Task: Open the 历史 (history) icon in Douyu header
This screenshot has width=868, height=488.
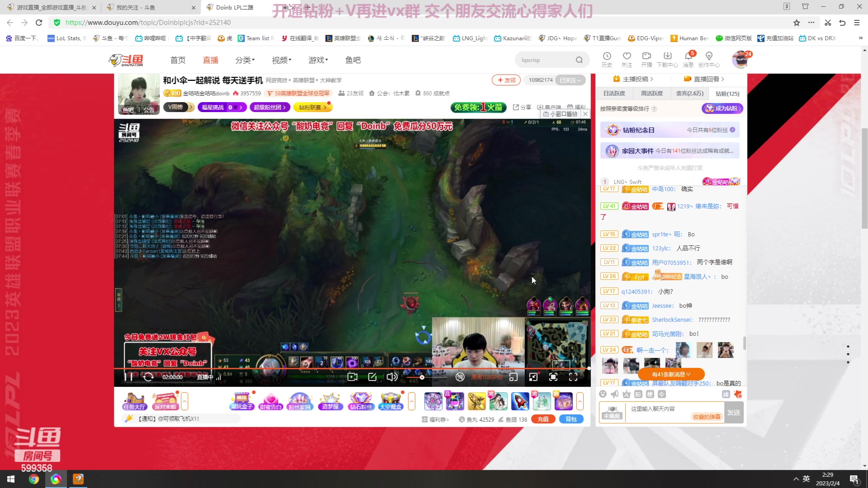Action: pos(607,59)
